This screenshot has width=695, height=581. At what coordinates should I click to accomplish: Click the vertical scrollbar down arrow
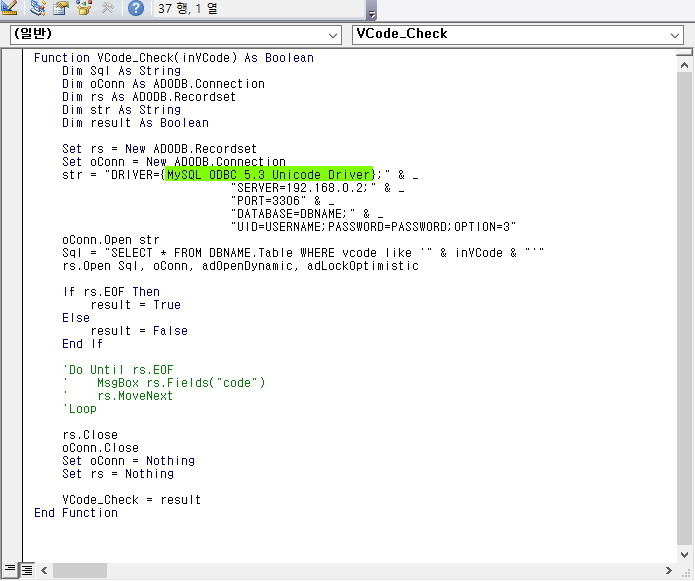684,554
